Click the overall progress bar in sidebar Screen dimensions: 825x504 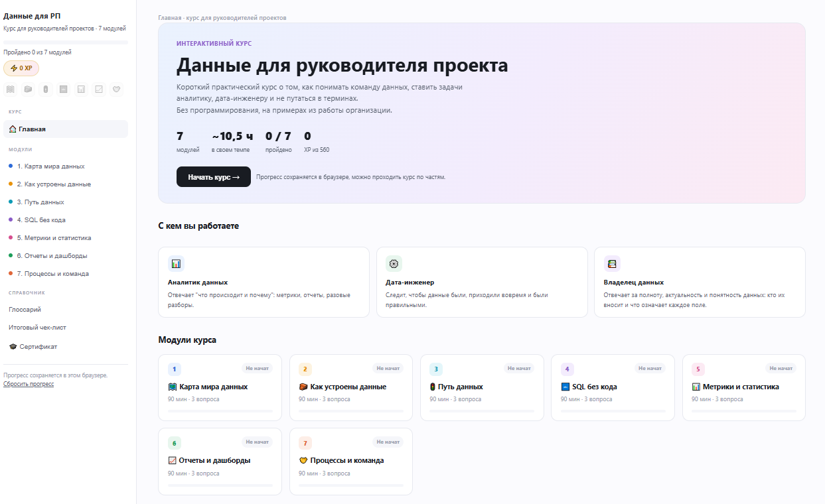click(x=66, y=42)
